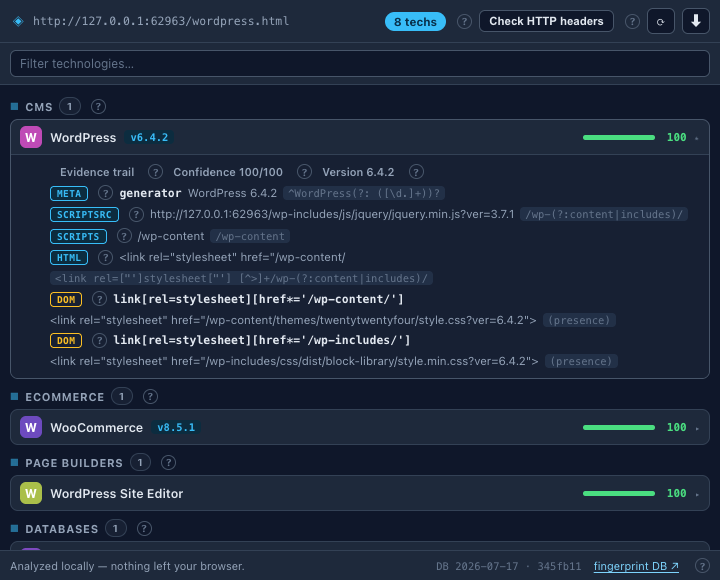Click the PAGE BUILDERS category count badge
This screenshot has height=580, width=720.
(x=140, y=462)
